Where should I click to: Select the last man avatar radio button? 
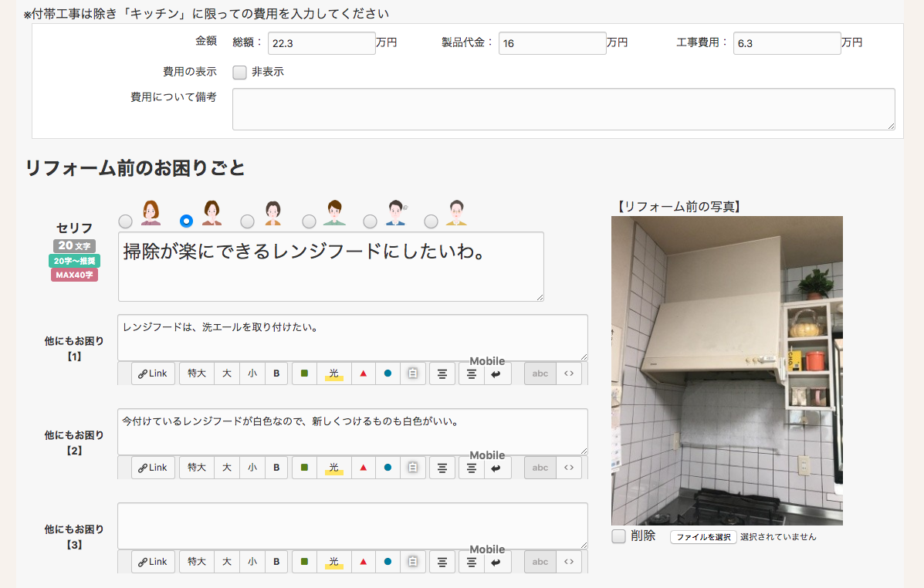tap(432, 221)
